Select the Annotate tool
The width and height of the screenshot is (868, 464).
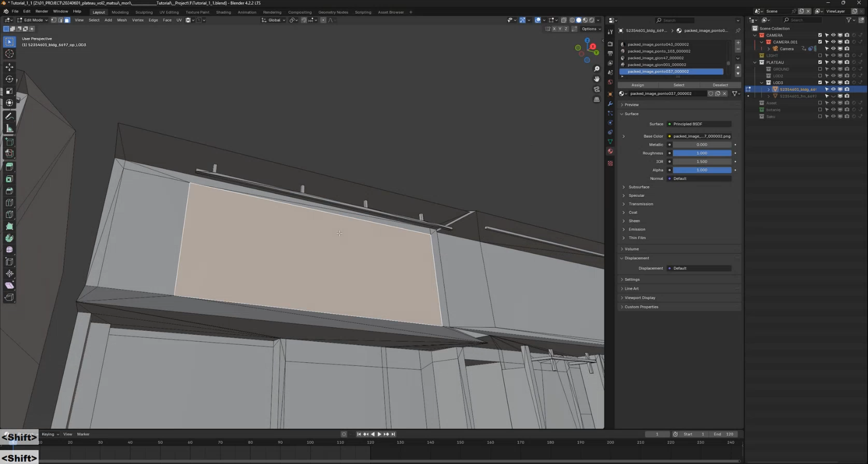click(9, 117)
